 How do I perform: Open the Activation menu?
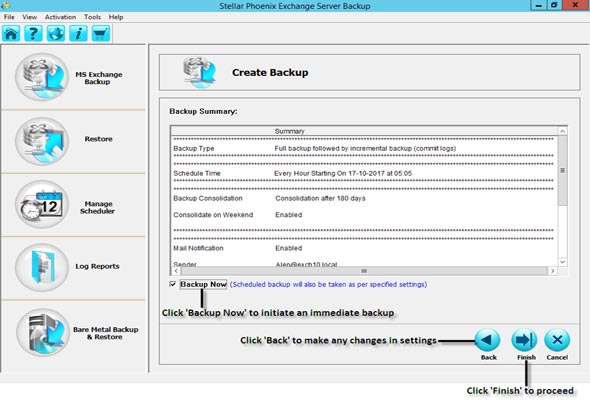point(60,17)
